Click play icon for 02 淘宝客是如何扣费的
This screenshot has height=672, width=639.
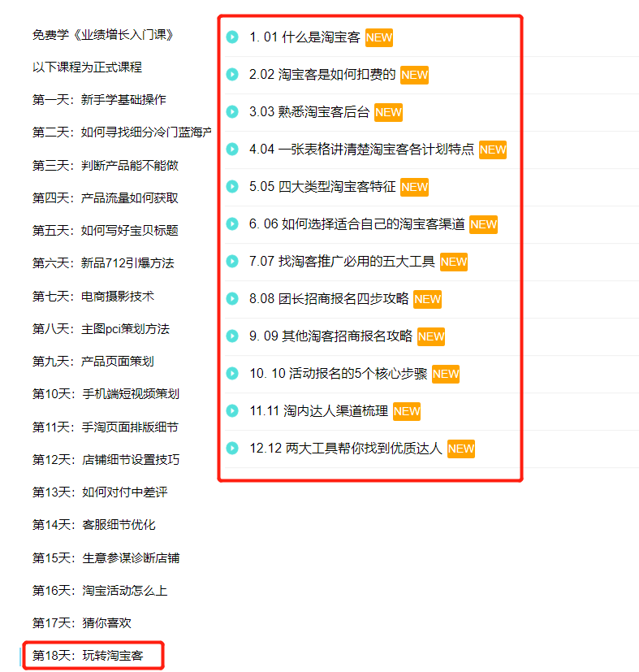tap(232, 75)
